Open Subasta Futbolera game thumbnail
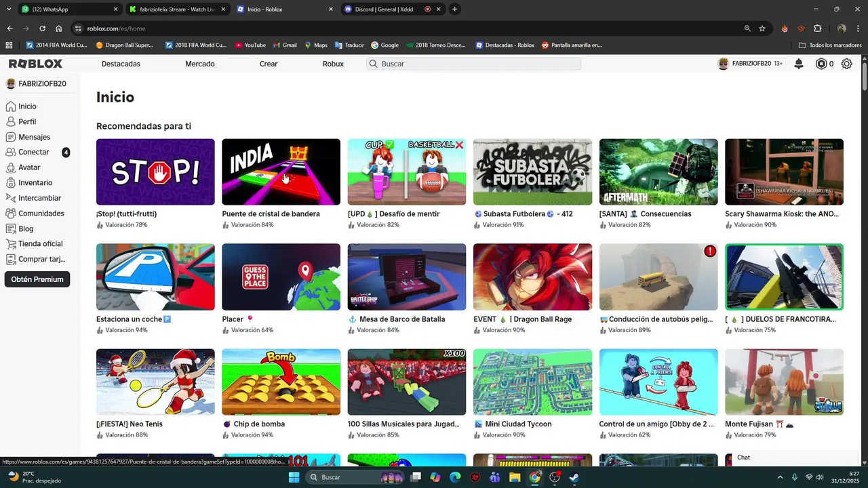The width and height of the screenshot is (868, 488). 532,172
